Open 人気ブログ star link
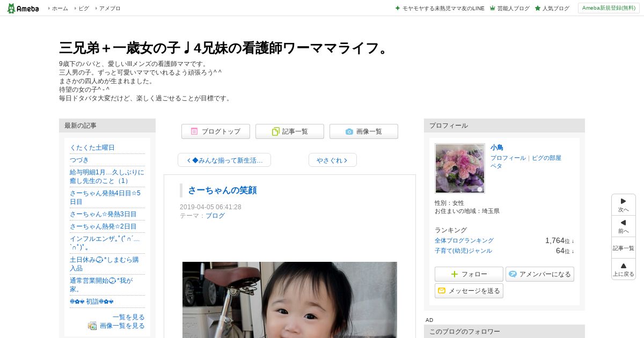Image resolution: width=644 pixels, height=338 pixels. (552, 8)
